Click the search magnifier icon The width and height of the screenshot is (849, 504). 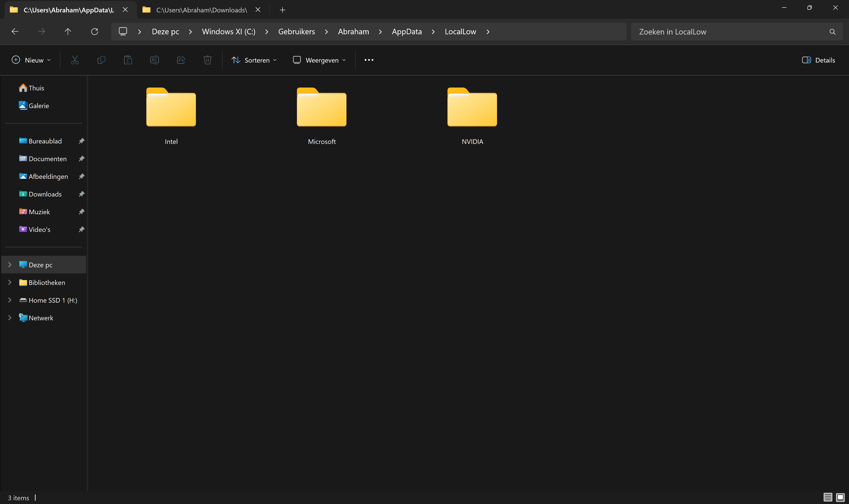tap(832, 32)
